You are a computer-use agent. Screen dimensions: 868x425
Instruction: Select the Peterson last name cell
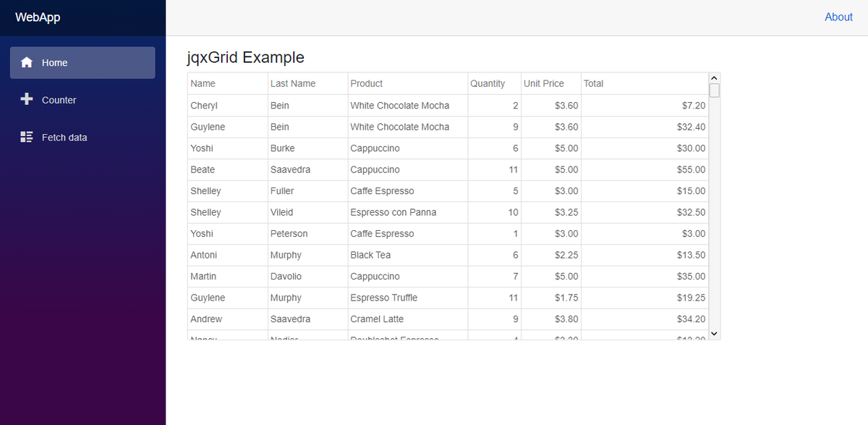point(307,234)
